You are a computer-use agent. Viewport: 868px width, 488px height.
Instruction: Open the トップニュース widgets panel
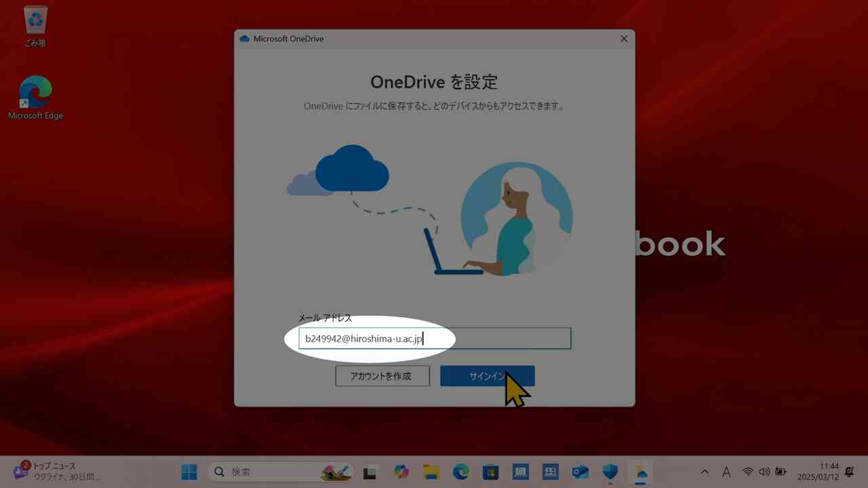[x=41, y=471]
